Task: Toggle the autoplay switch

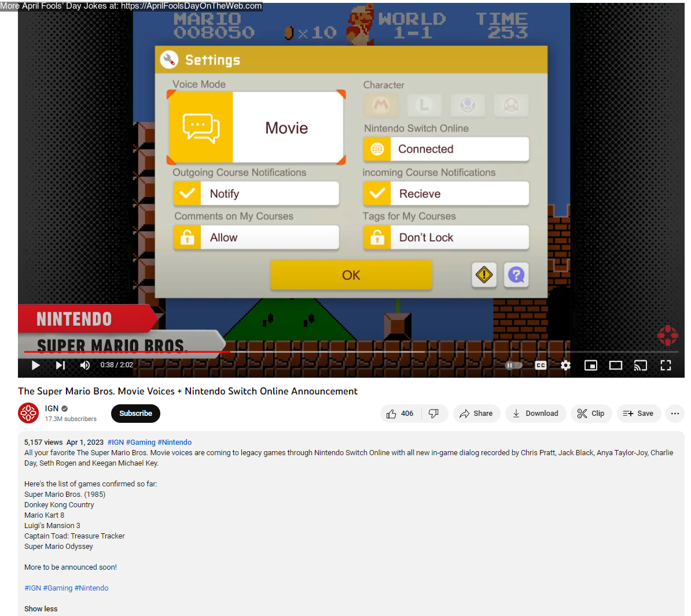Action: pos(513,365)
